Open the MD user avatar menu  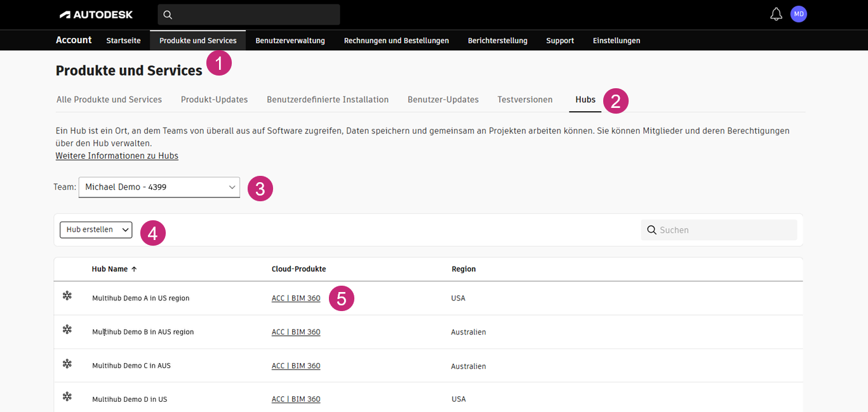point(798,14)
